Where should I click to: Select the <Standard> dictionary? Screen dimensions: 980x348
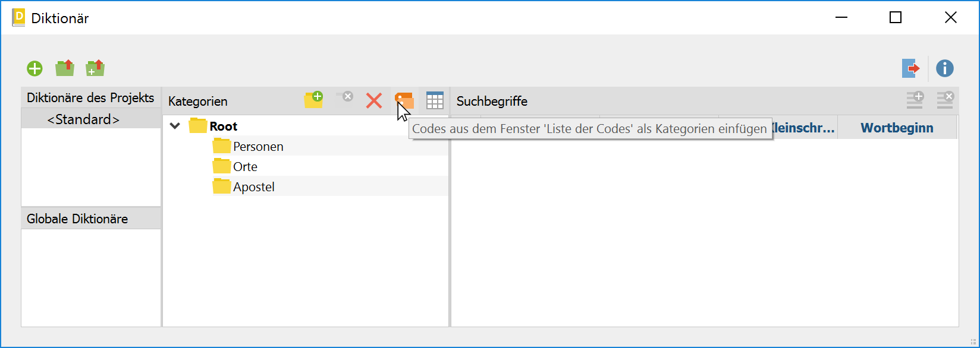coord(91,119)
